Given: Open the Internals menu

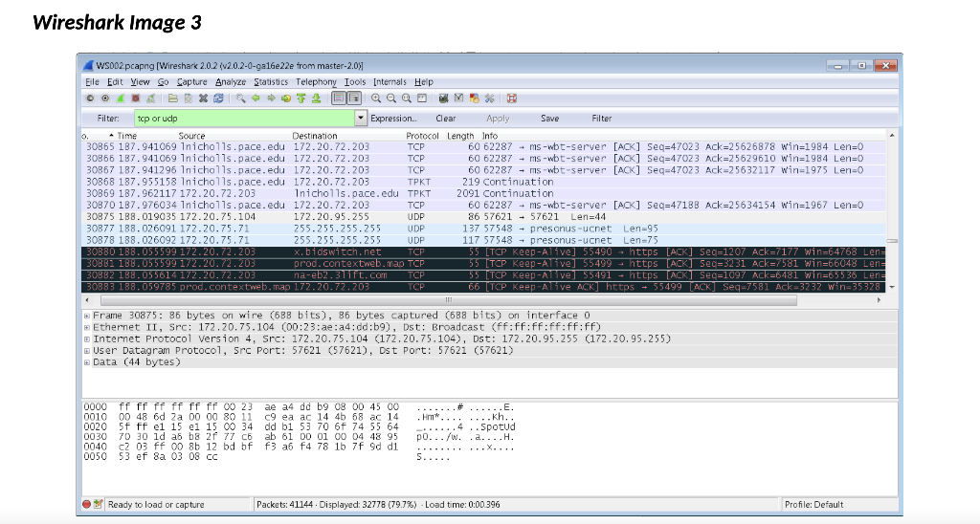Looking at the screenshot, I should coord(390,82).
